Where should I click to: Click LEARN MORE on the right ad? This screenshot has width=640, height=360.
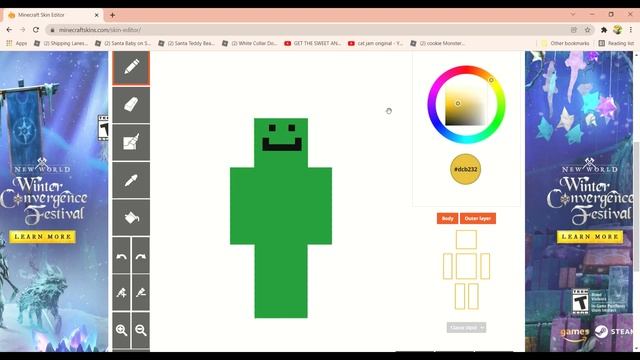[590, 237]
